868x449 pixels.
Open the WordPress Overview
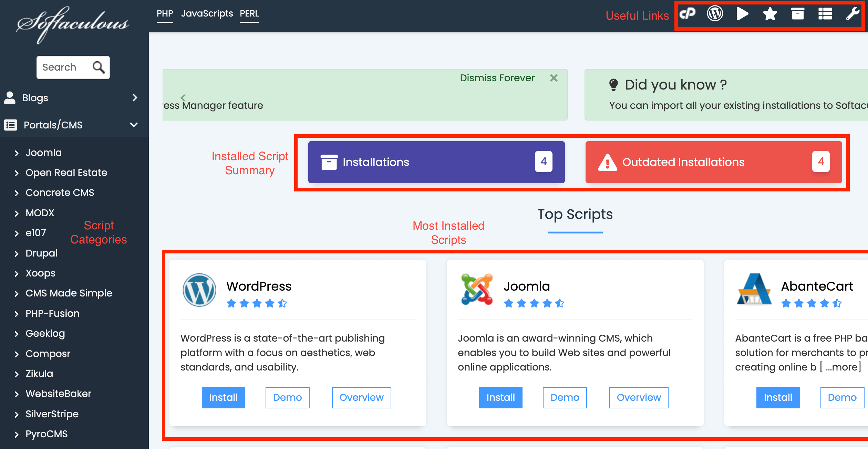click(x=361, y=397)
